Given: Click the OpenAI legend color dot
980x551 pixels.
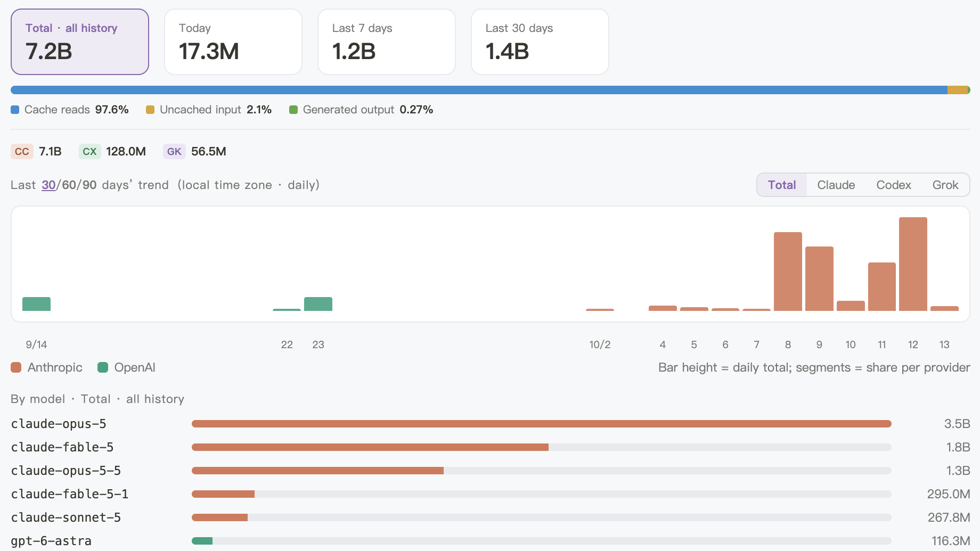Looking at the screenshot, I should [x=103, y=367].
